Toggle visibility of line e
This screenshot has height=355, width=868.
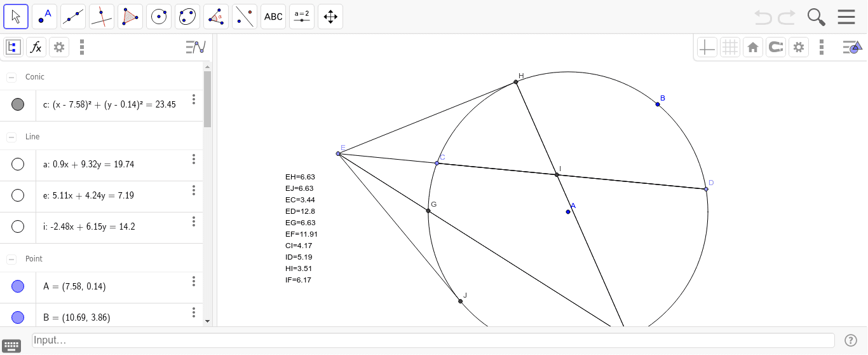pyautogui.click(x=18, y=195)
